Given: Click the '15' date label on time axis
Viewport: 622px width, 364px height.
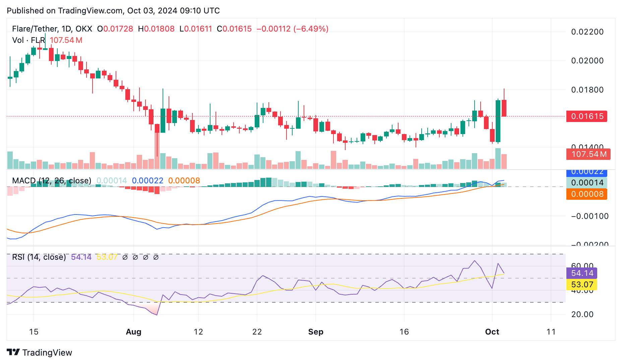Looking at the screenshot, I should pyautogui.click(x=34, y=332).
